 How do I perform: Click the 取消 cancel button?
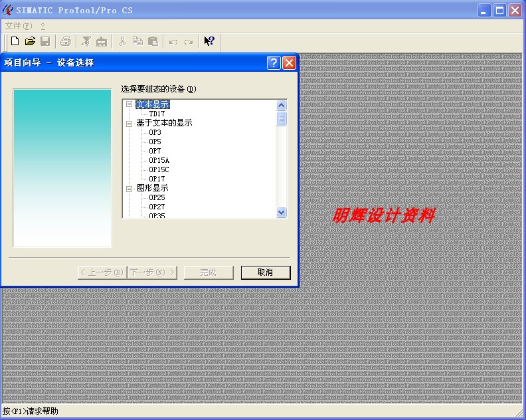point(266,272)
